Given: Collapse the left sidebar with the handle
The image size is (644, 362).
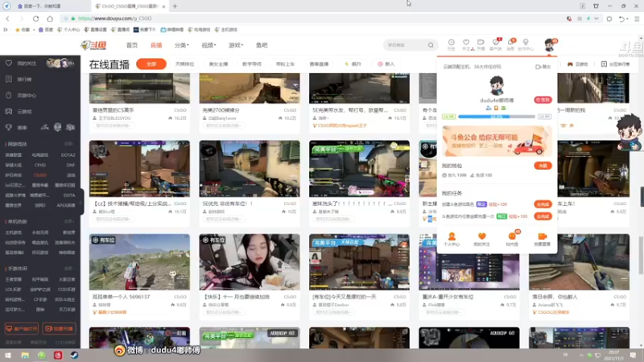Looking at the screenshot, I should (x=81, y=202).
